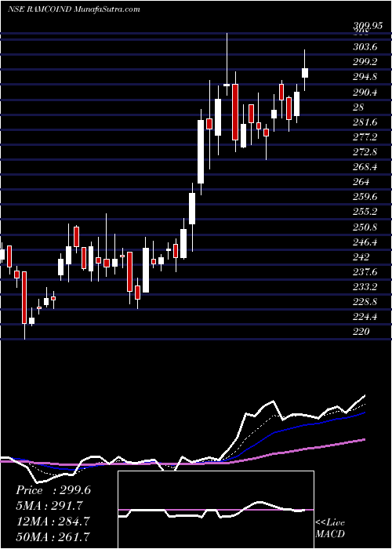Viewport: 392px width, 549px height.
Task: Click the 294.8 price axis label
Action: (365, 77)
